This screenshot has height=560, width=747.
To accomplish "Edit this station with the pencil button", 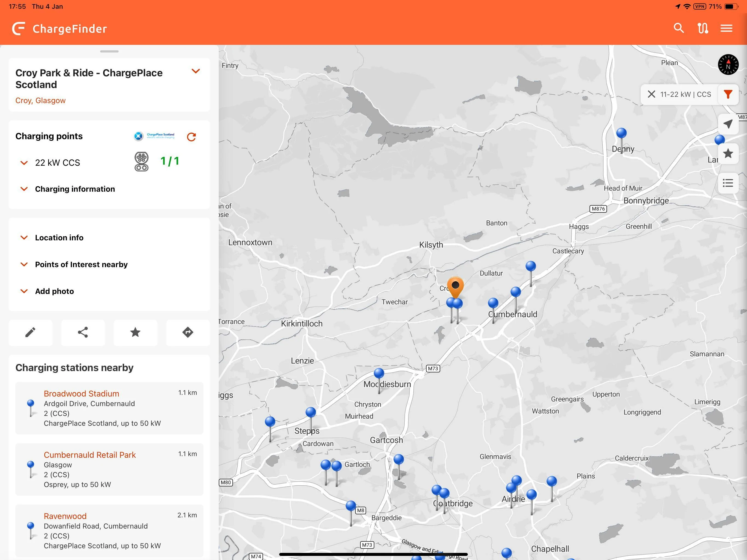I will point(30,332).
